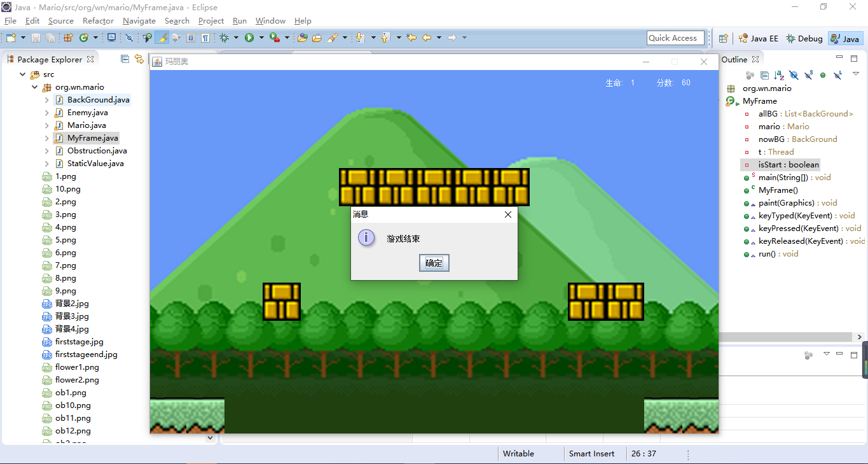Viewport: 868px width, 464px height.
Task: Click the New Java Class icon
Action: coord(83,38)
